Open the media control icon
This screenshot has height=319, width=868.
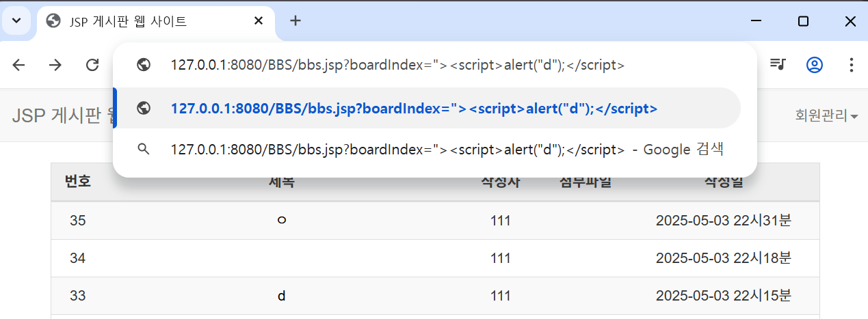click(x=778, y=65)
